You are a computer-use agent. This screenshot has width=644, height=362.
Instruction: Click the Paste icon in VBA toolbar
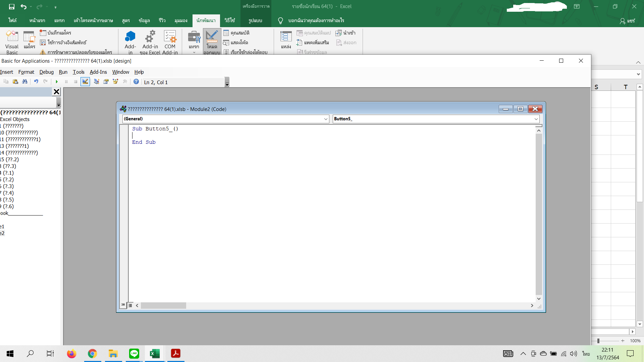coord(15,82)
